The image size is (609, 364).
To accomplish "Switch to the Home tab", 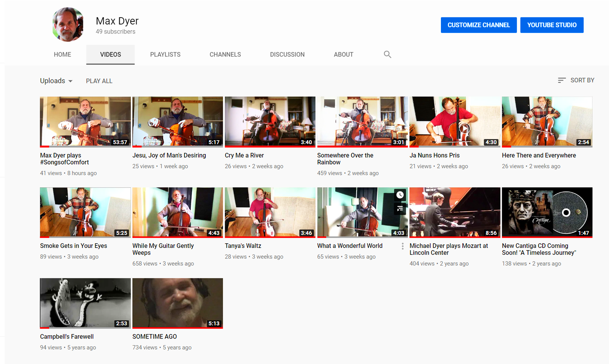I will [x=62, y=54].
